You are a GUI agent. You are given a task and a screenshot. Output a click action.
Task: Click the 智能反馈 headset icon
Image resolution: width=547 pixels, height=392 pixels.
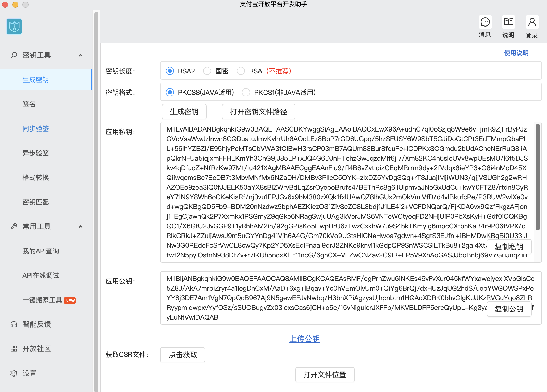pos(14,324)
